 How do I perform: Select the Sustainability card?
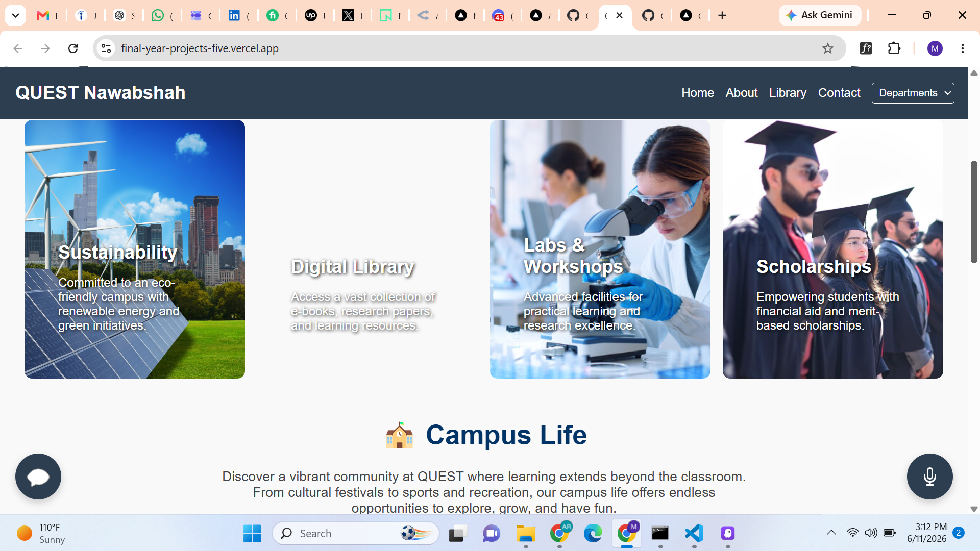tap(135, 249)
